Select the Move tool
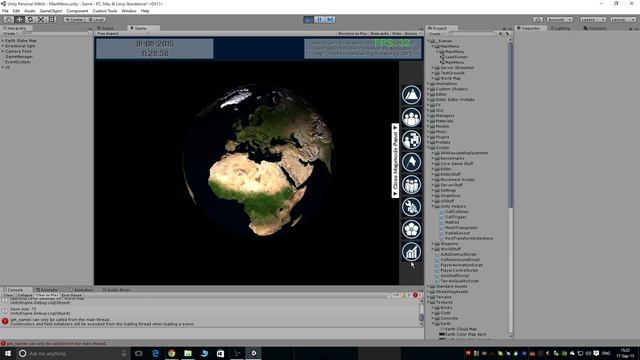 (x=19, y=20)
